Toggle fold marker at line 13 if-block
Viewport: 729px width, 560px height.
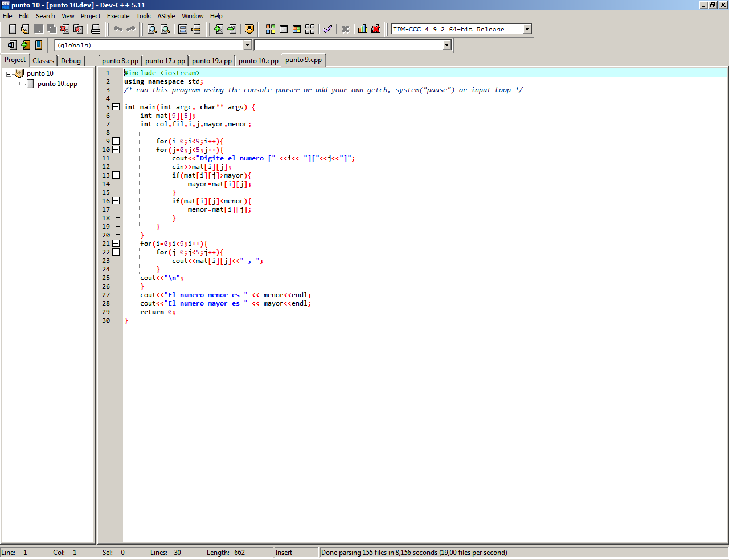pyautogui.click(x=116, y=175)
